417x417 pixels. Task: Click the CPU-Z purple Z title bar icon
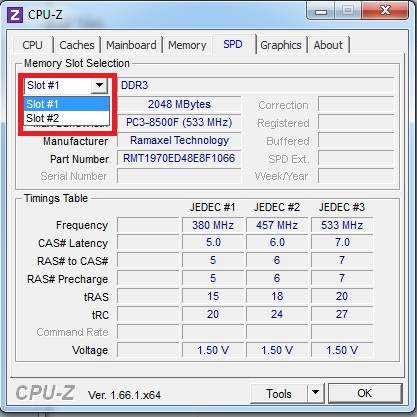click(x=15, y=15)
